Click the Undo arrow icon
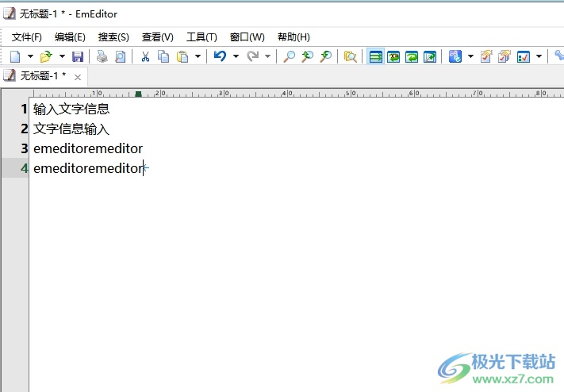The height and width of the screenshot is (392, 564). pyautogui.click(x=221, y=56)
